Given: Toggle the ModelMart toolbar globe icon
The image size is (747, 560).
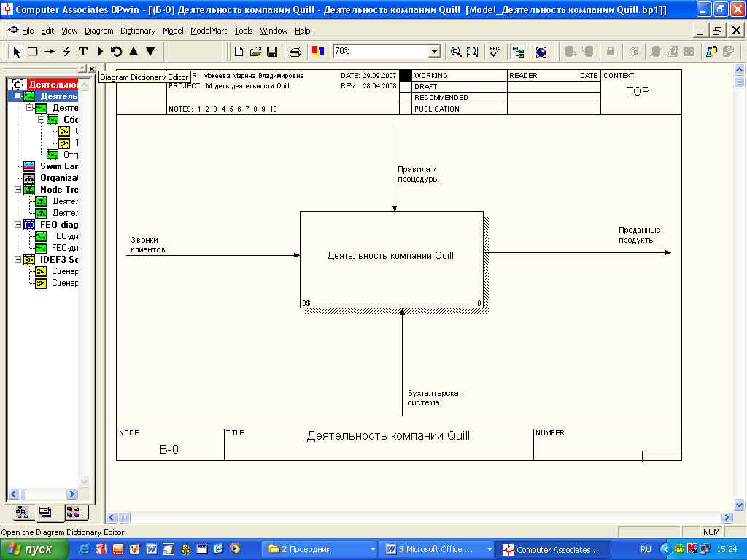Looking at the screenshot, I should click(x=541, y=52).
